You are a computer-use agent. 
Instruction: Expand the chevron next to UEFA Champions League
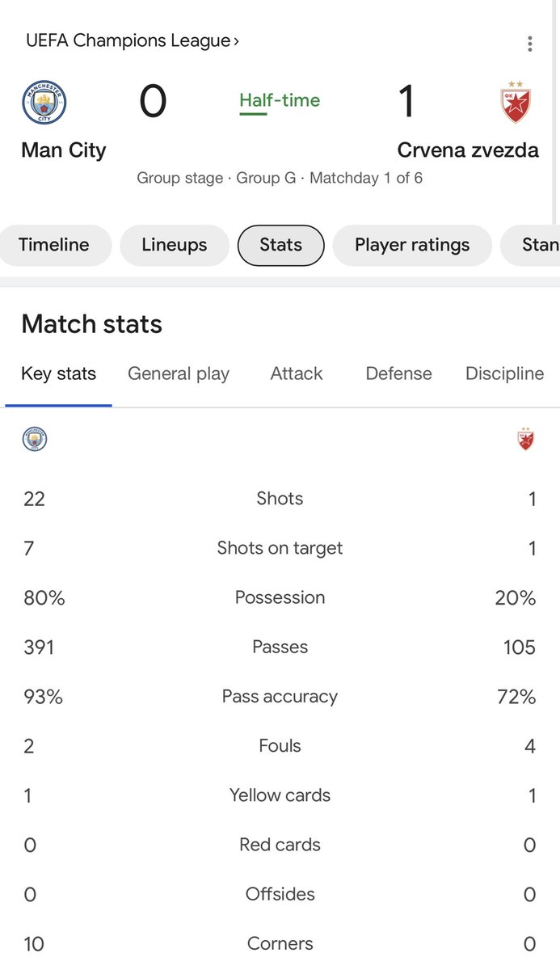coord(236,41)
